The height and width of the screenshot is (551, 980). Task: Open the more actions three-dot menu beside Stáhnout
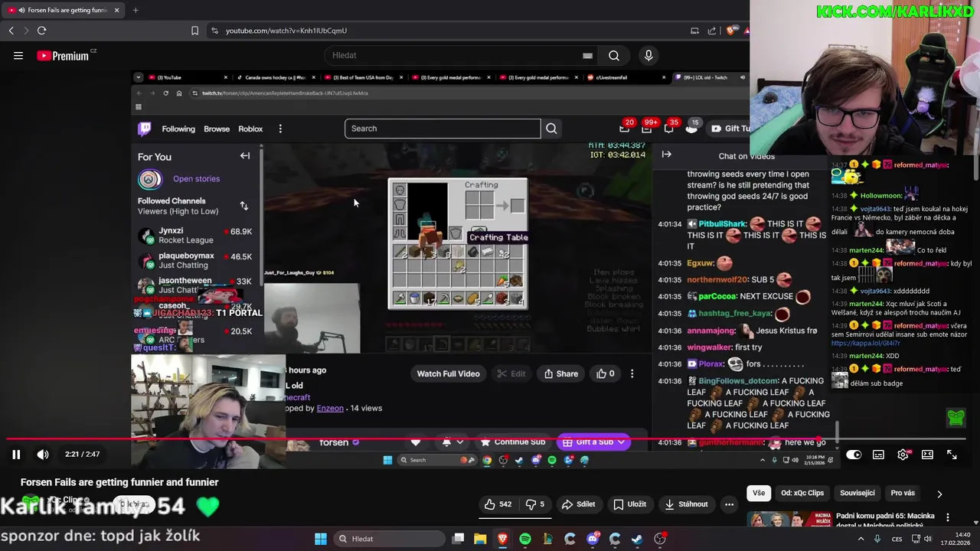click(729, 504)
